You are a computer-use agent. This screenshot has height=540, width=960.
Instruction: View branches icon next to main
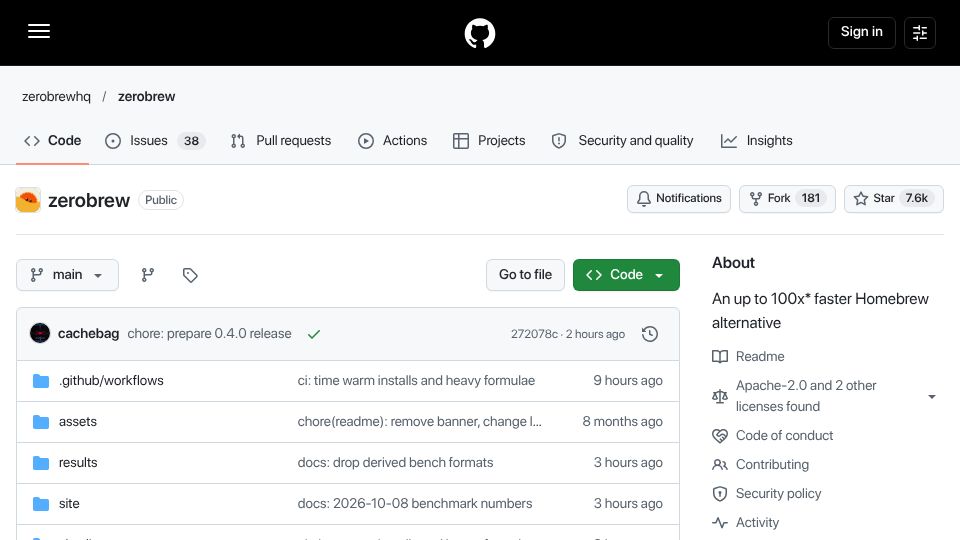click(148, 275)
